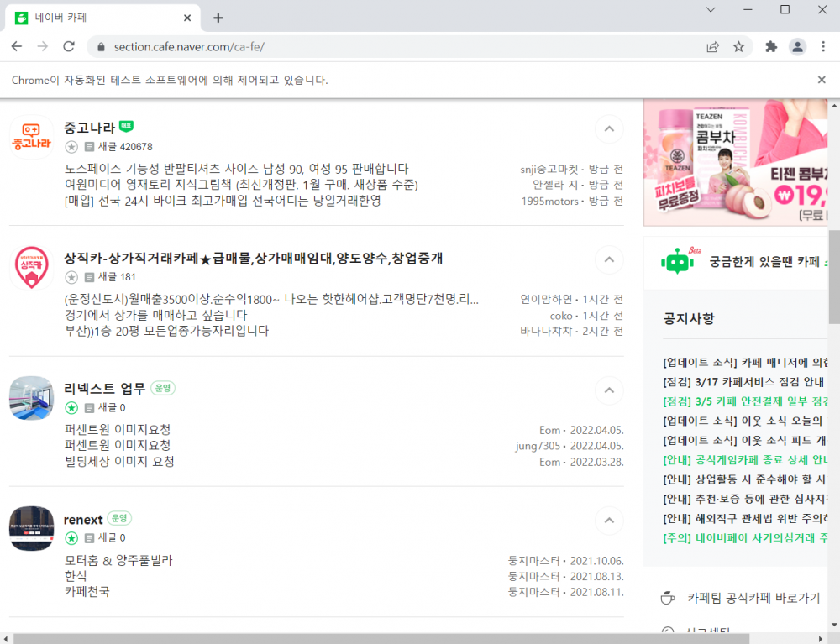Open notice 3/17 카페서비스 점검 안내
Image resolution: width=840 pixels, height=644 pixels.
[743, 382]
